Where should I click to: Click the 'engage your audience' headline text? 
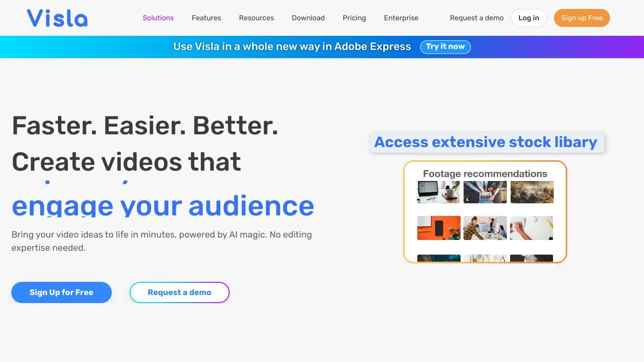point(163,206)
